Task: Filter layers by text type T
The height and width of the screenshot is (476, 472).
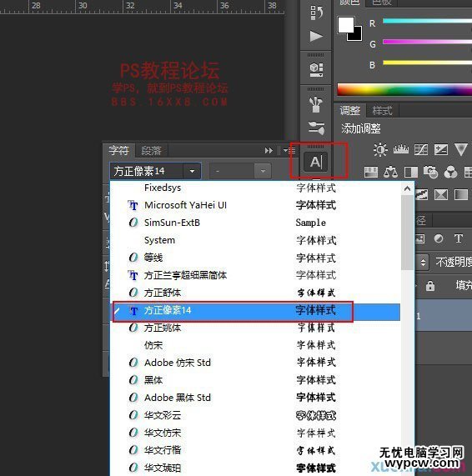Action: pos(459,238)
